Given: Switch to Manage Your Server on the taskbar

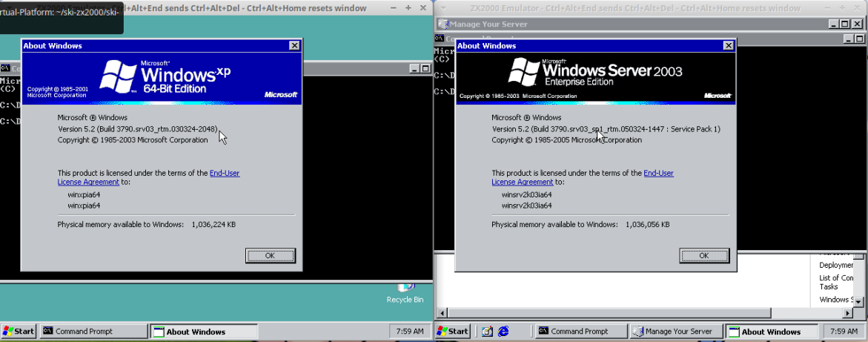Looking at the screenshot, I should click(x=676, y=332).
